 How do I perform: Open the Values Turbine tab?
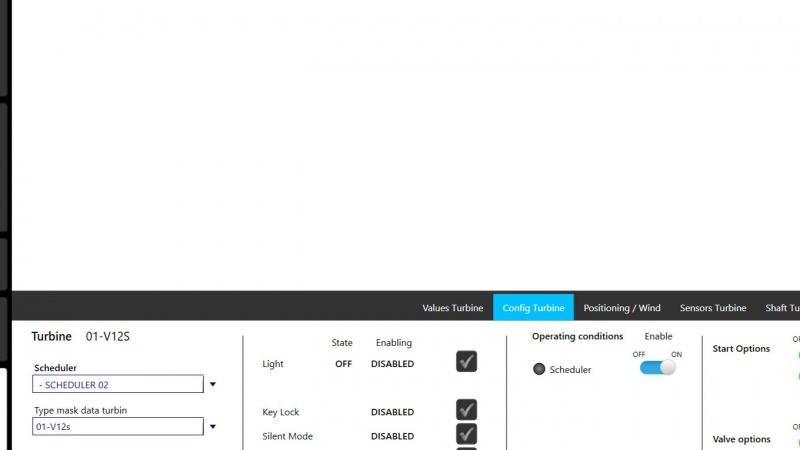(452, 308)
